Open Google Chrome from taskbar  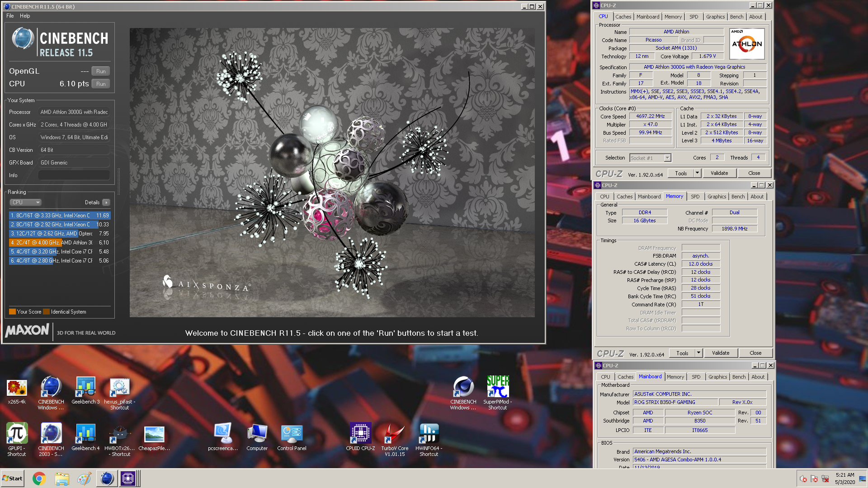tap(39, 479)
